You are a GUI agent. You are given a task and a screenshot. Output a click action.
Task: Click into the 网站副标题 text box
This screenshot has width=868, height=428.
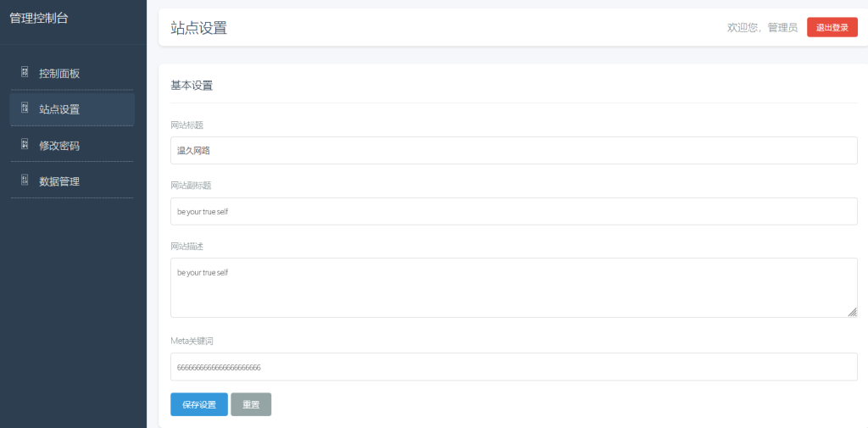click(514, 211)
